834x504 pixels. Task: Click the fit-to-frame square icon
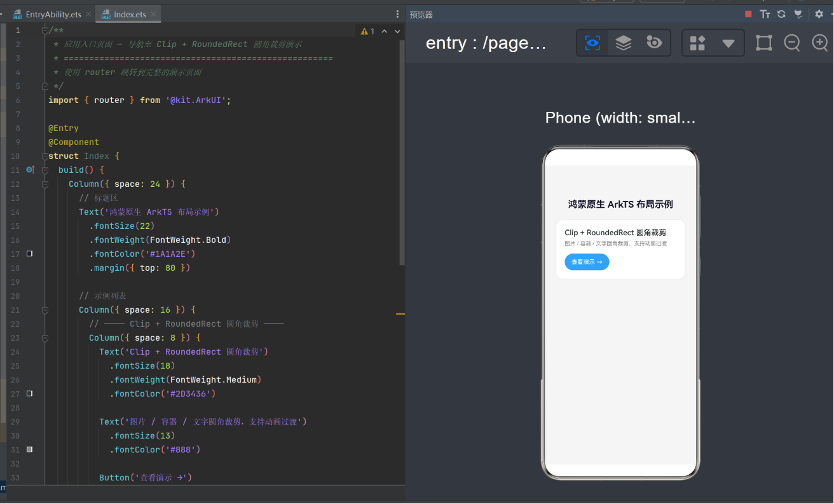click(x=763, y=43)
